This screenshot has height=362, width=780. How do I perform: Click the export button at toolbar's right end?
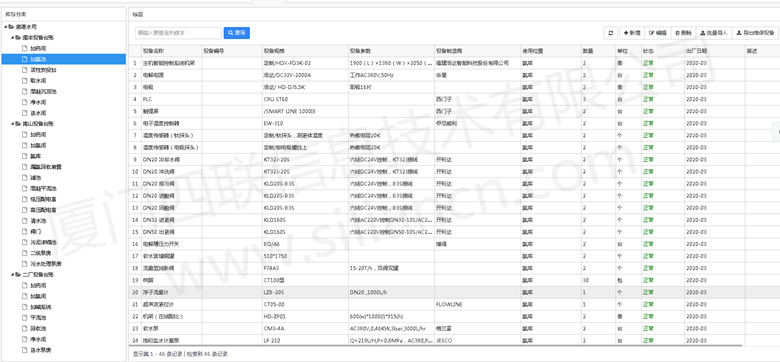pyautogui.click(x=755, y=33)
